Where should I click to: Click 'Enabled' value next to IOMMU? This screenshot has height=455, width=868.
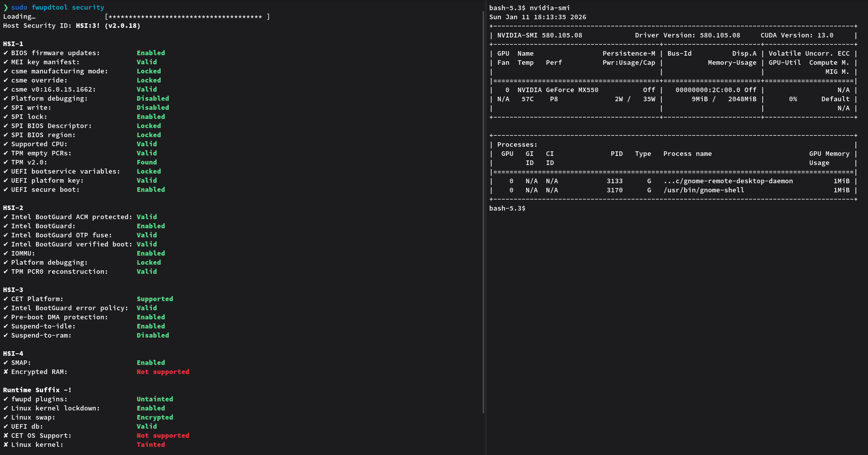click(x=151, y=254)
